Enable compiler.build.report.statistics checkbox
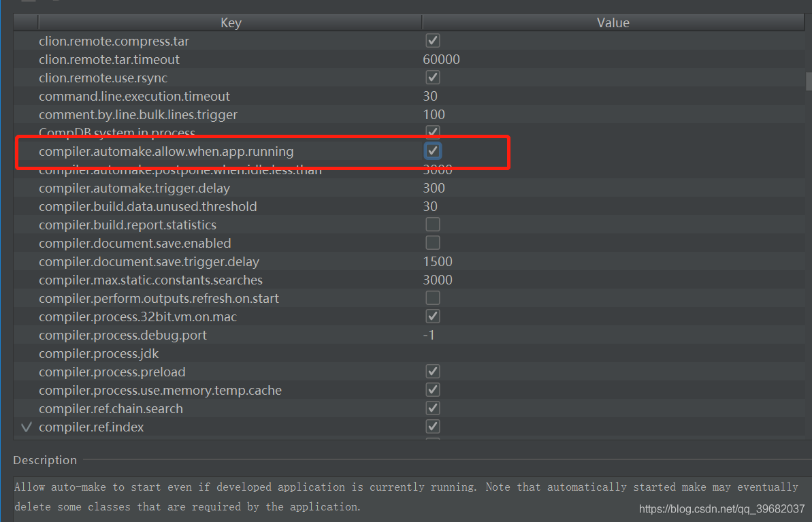The image size is (812, 522). pos(433,225)
